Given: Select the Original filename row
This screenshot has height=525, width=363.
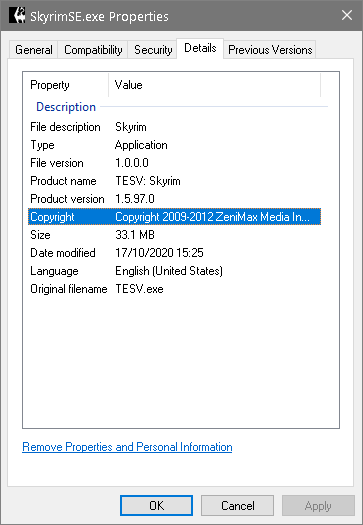Looking at the screenshot, I should (x=174, y=289).
